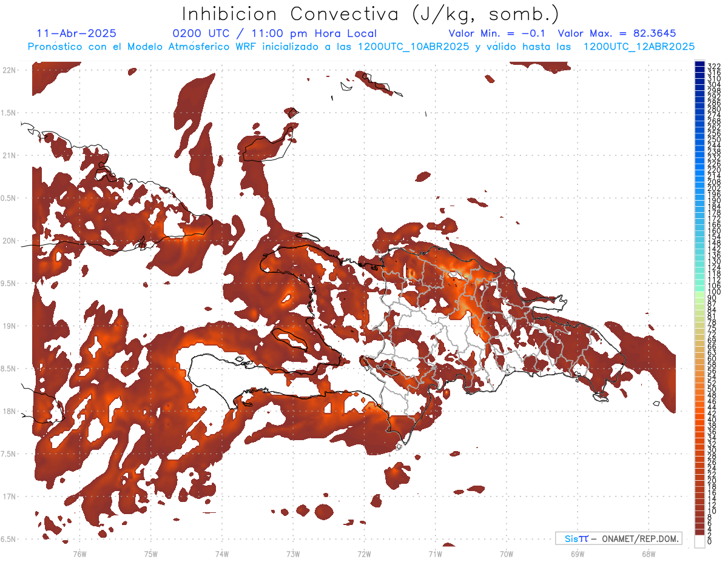Screen dimensions: 728x562
Task: Click the '17N' latitude label
Action: [x=9, y=496]
